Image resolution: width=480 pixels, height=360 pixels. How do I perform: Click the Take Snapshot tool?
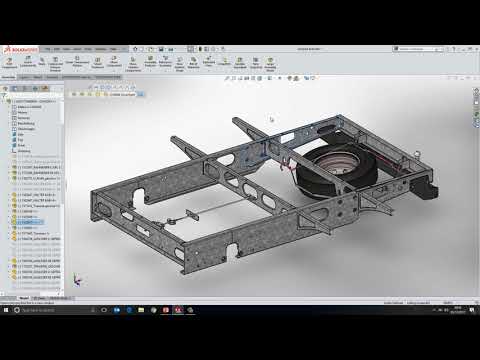tap(256, 63)
